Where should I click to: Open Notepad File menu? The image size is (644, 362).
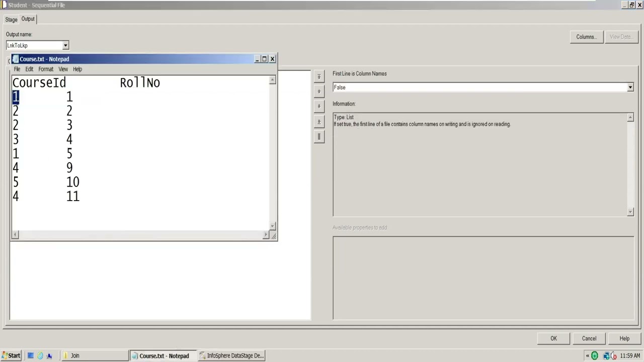pyautogui.click(x=17, y=69)
